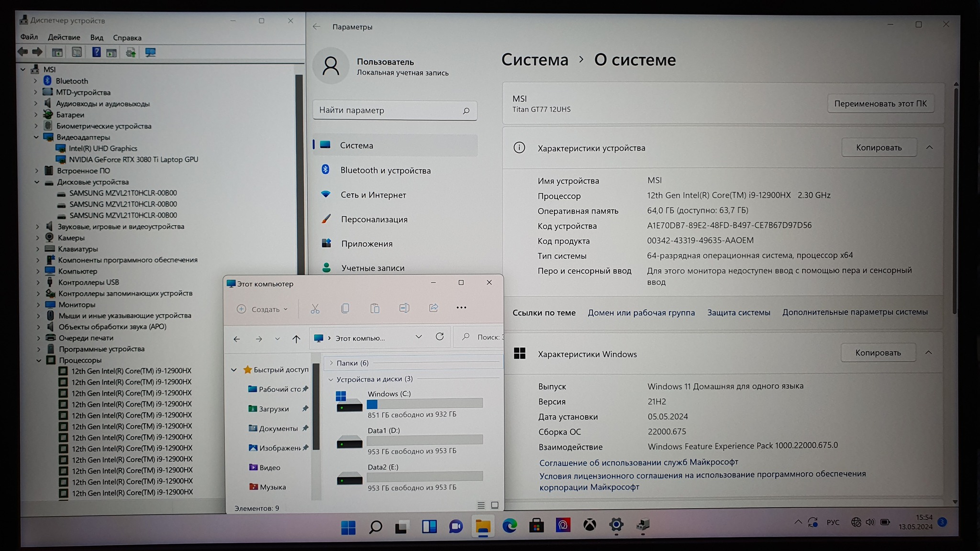Click the up arrow navigation icon in Explorer
This screenshot has height=551, width=980.
[x=296, y=339]
